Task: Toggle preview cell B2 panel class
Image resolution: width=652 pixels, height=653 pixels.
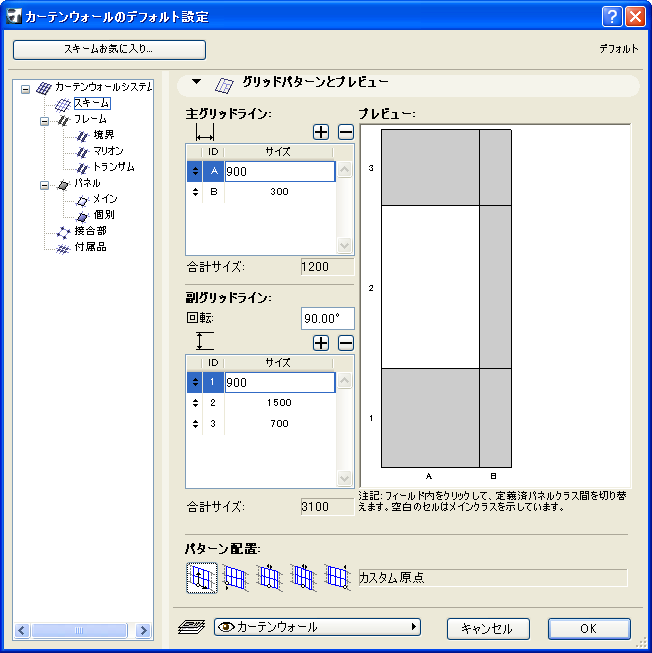Action: [x=495, y=287]
